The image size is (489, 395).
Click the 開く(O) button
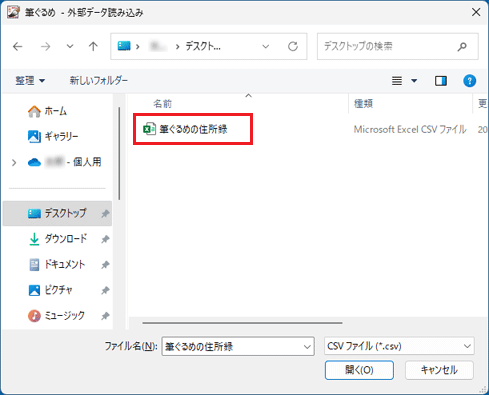tap(359, 370)
